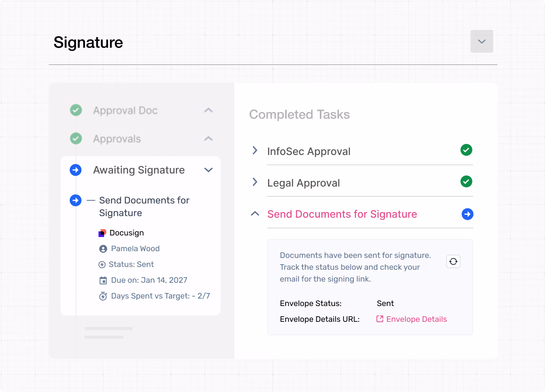The image size is (545, 392).
Task: Select sidebar Send Documents for Signature step
Action: tap(144, 207)
